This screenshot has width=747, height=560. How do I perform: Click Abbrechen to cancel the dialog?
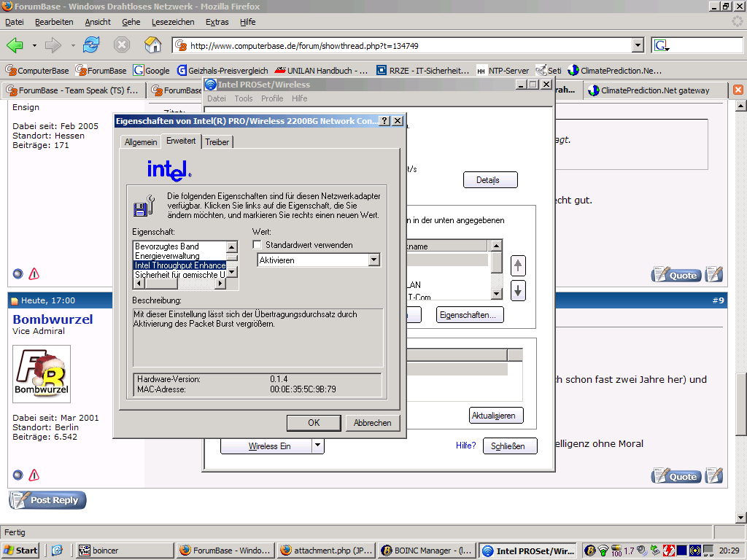[x=373, y=423]
